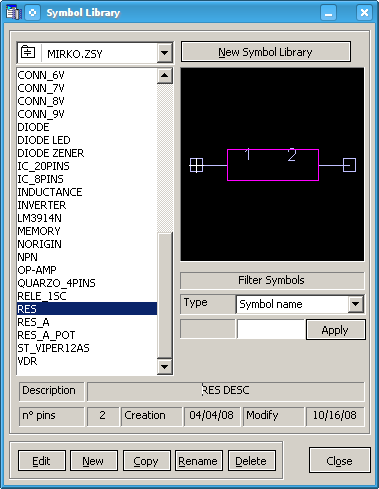Select the VDR symbol entry
Screen dimensions: 379x489
(87, 361)
